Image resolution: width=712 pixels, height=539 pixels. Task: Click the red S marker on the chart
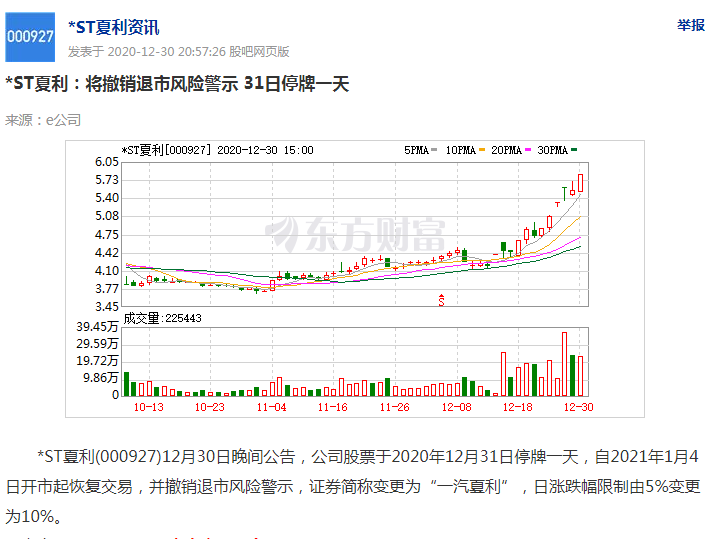[x=441, y=300]
